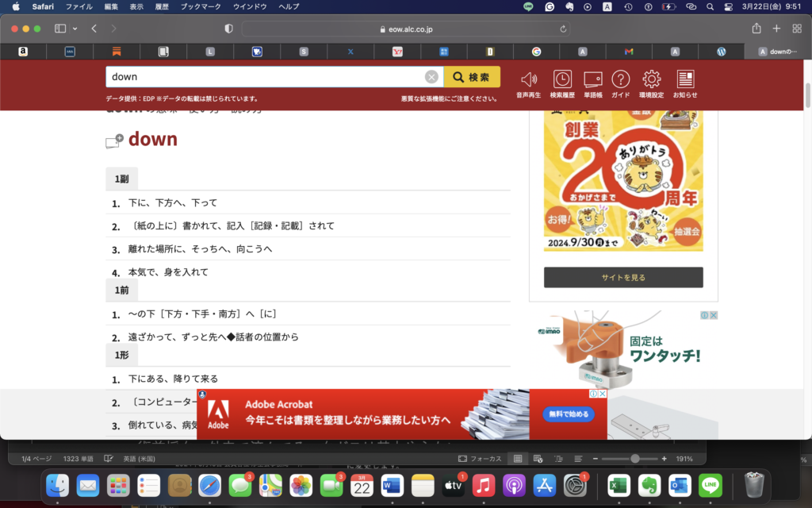Viewport: 812px width, 508px height.
Task: Click the Word zoom slider handle
Action: point(634,459)
